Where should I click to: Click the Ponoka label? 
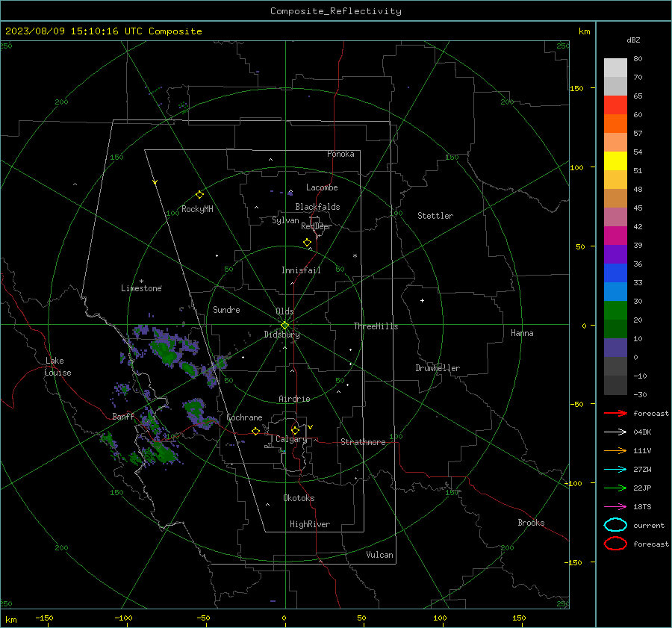(x=340, y=155)
